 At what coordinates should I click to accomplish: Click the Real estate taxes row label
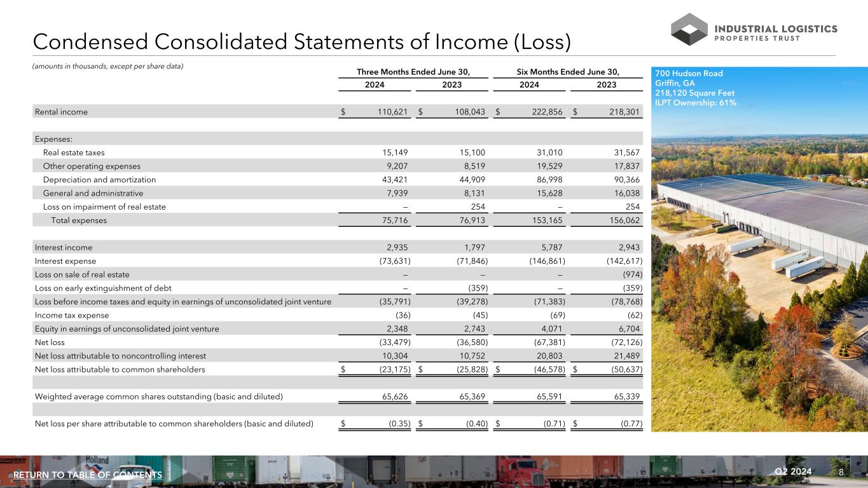point(74,152)
